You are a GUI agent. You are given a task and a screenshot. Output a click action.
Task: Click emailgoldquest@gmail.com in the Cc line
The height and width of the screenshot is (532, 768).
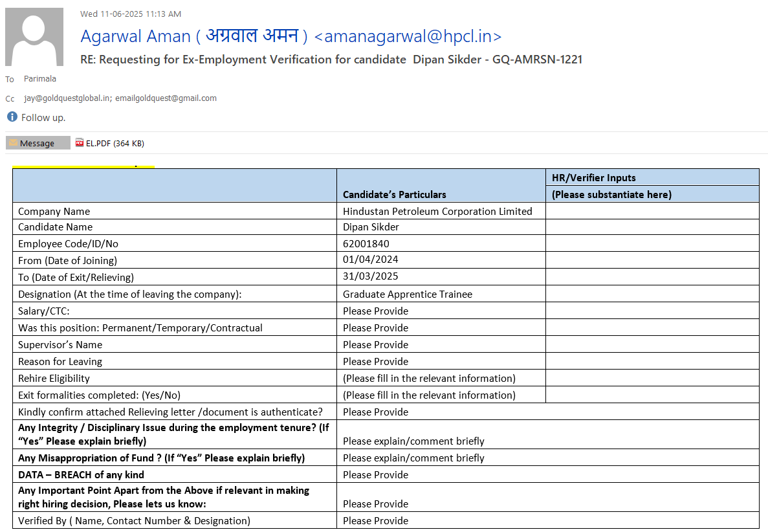(166, 98)
